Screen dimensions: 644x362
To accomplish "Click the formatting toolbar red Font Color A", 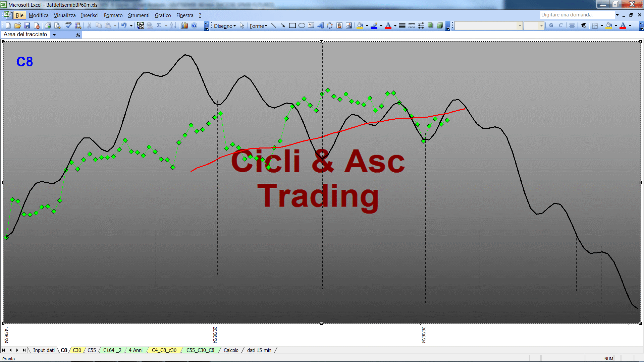I will coord(623,25).
